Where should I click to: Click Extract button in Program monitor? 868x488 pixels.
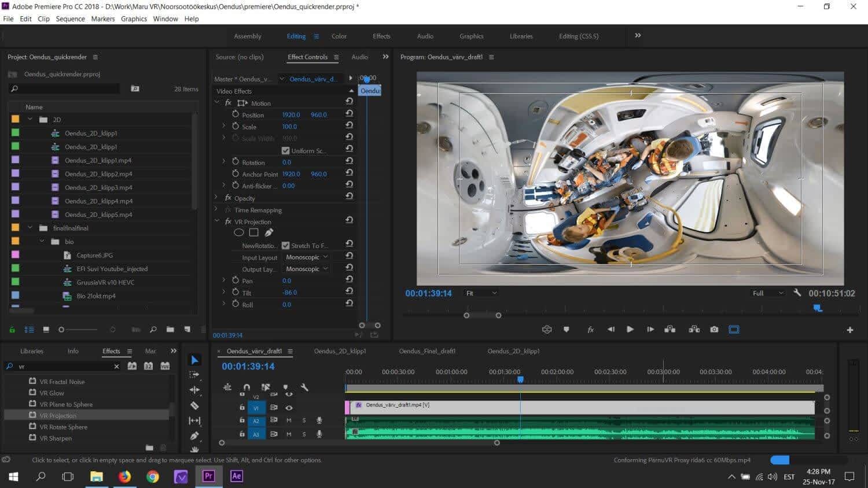(x=694, y=330)
